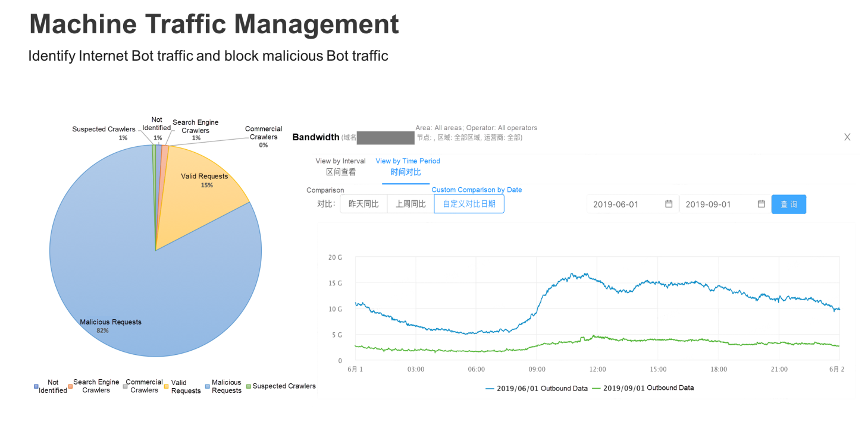Click the Valid Requests 15% pie slice

click(202, 190)
